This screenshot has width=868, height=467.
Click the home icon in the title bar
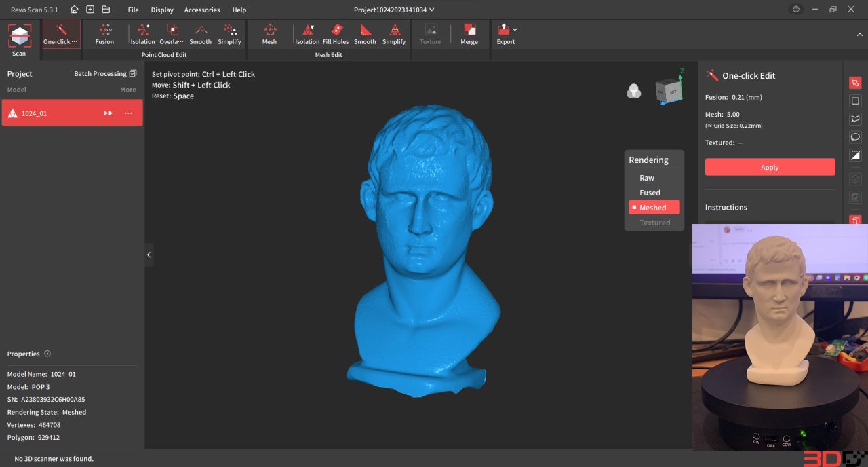tap(75, 10)
